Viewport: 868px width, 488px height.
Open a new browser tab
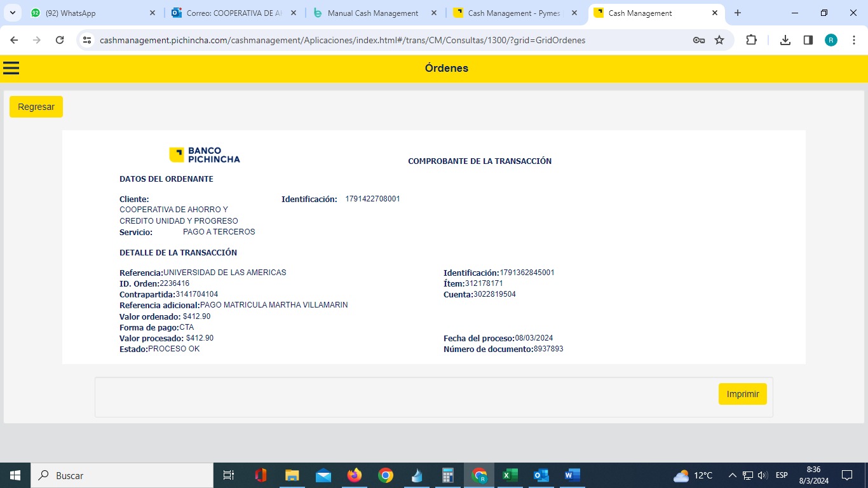[x=738, y=13]
